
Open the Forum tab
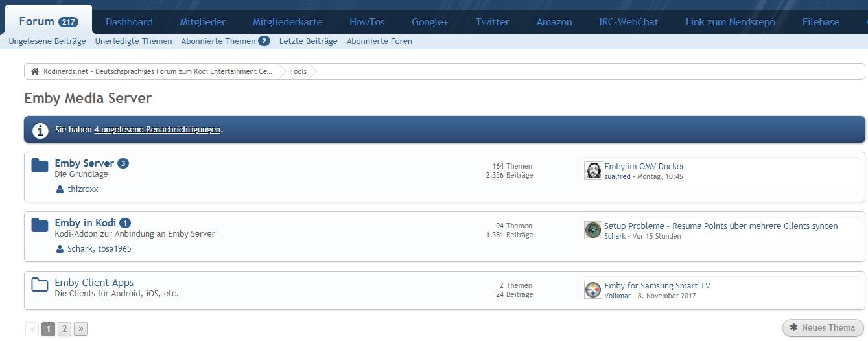pyautogui.click(x=48, y=21)
